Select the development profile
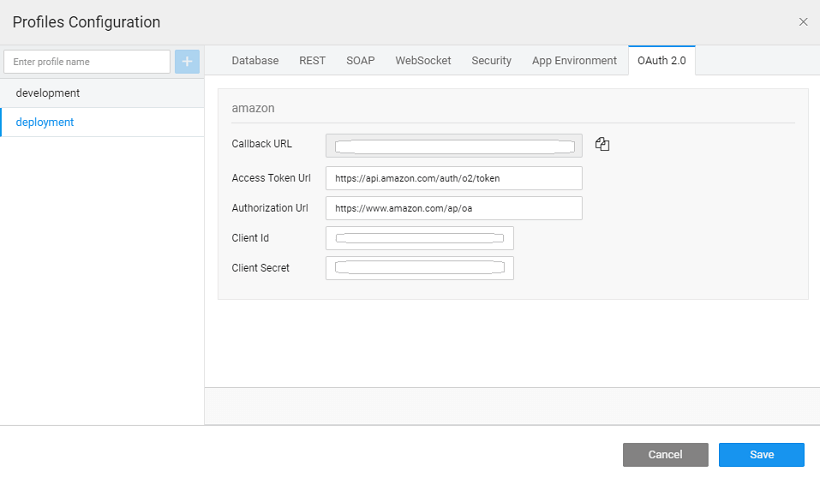Viewport: 820px width, 484px height. click(48, 93)
